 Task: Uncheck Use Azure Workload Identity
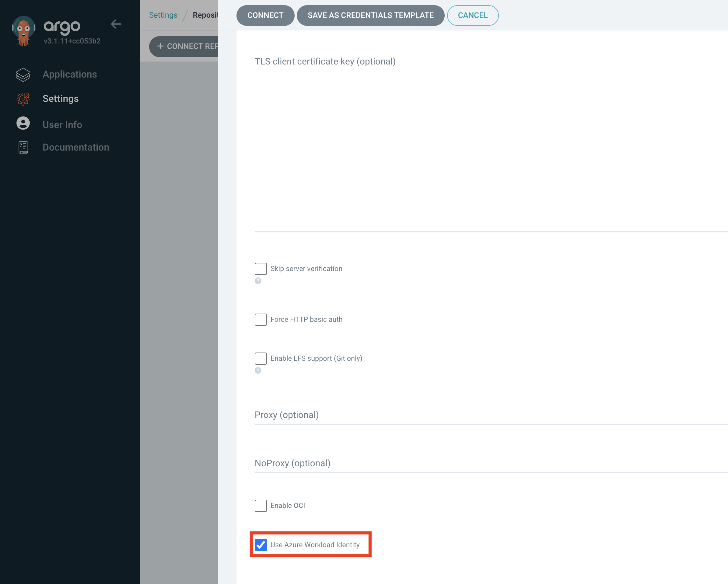click(261, 544)
